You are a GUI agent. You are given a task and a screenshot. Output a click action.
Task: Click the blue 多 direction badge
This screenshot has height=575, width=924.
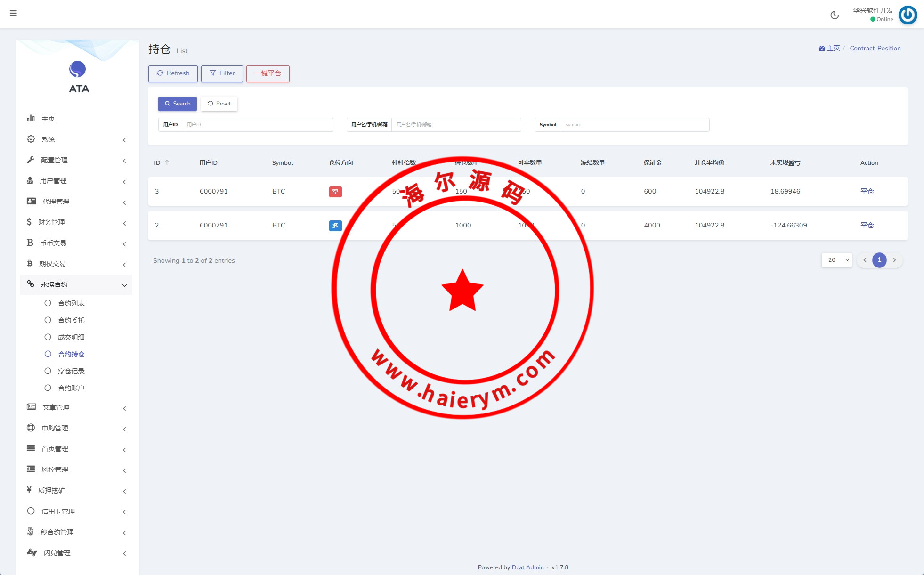pos(335,226)
